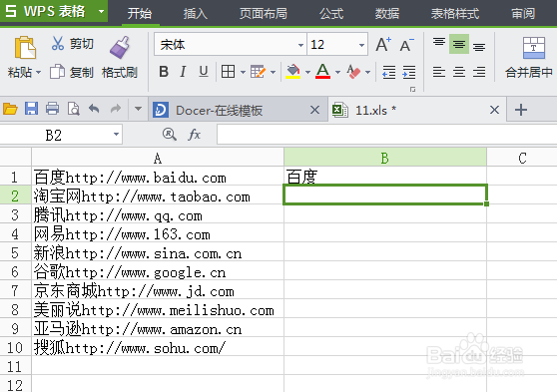Increase font size with the larger A icon
557x392 pixels.
pyautogui.click(x=383, y=44)
